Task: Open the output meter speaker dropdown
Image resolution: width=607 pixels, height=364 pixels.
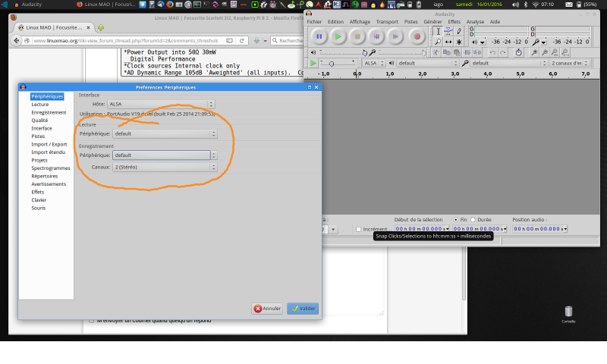Action: 483,42
